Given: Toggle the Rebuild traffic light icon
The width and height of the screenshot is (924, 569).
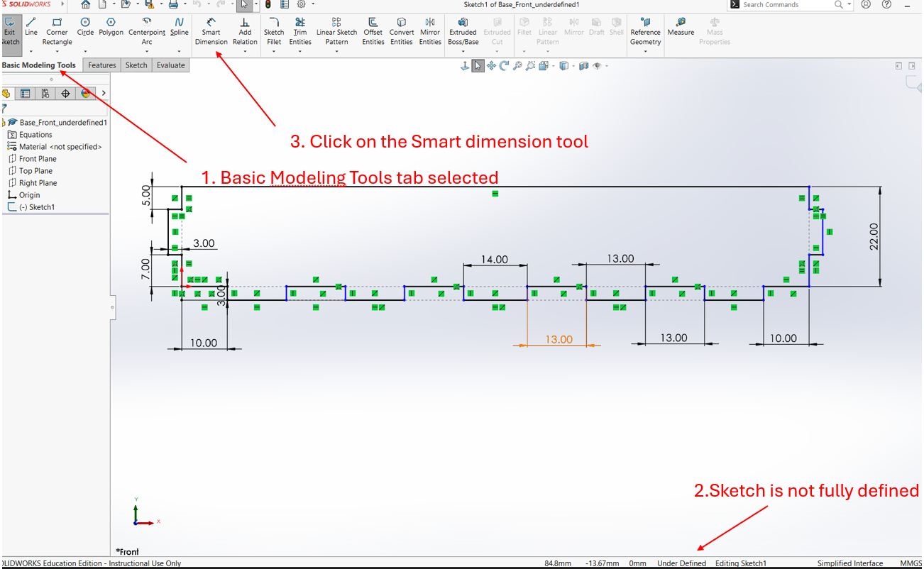Looking at the screenshot, I should tap(268, 4).
